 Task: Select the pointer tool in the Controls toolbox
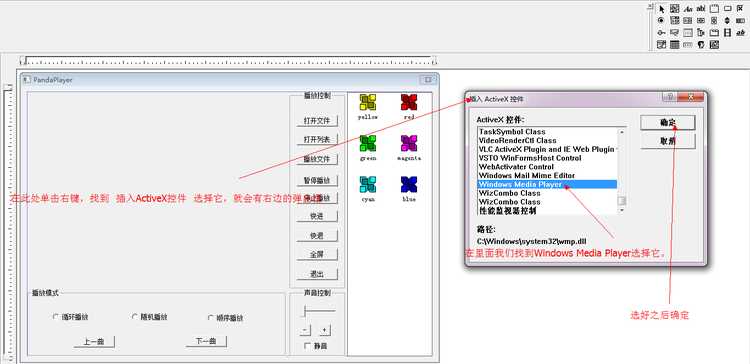pyautogui.click(x=662, y=9)
